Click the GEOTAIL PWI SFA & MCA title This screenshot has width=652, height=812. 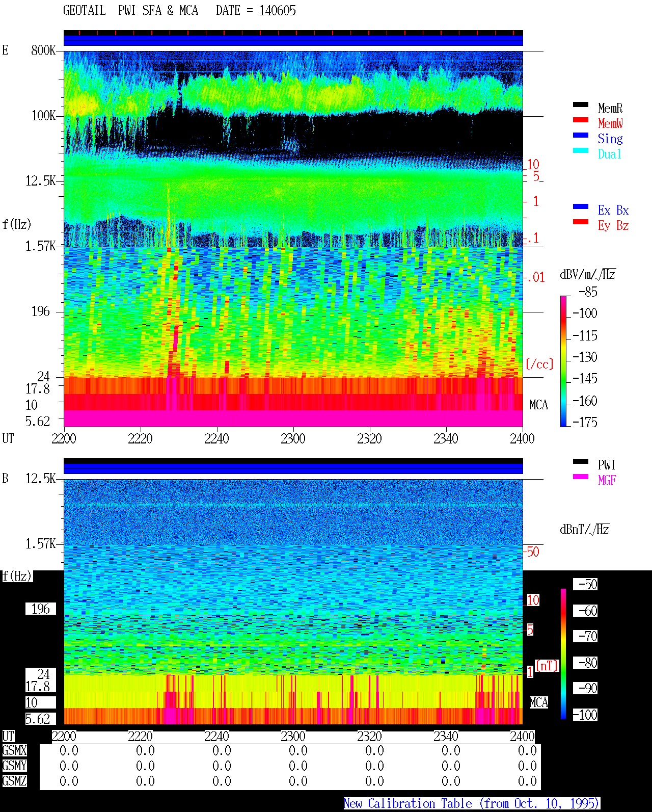pos(130,11)
